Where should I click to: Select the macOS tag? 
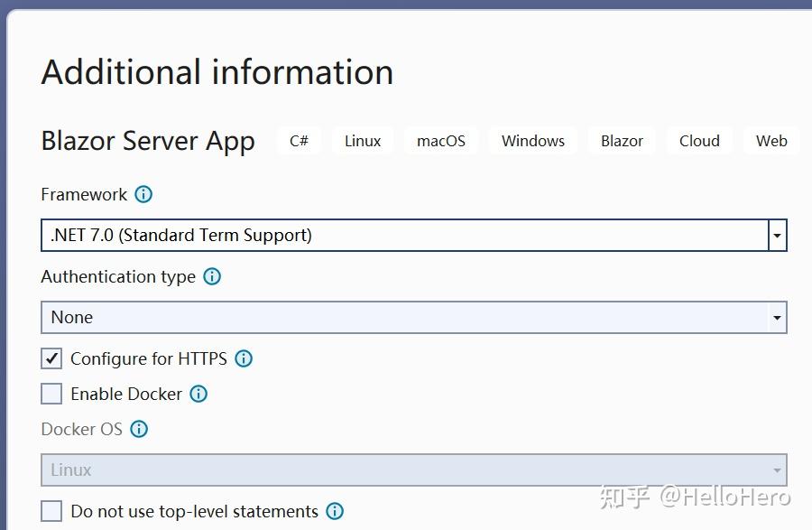441,141
